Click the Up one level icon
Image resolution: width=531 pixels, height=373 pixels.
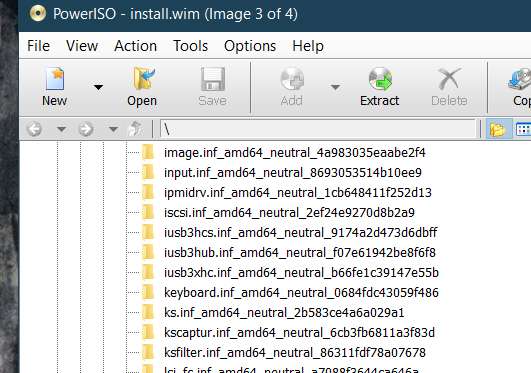[136, 129]
